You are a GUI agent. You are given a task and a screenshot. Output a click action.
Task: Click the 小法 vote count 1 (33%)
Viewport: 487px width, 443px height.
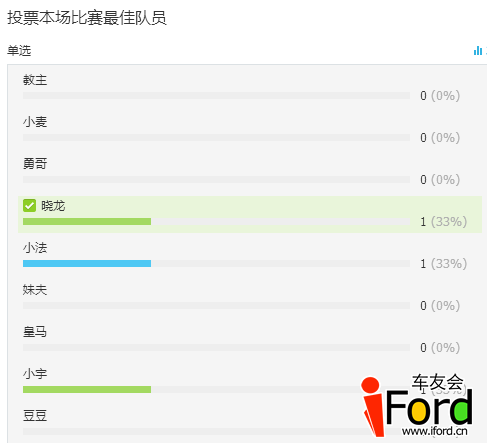(x=443, y=264)
